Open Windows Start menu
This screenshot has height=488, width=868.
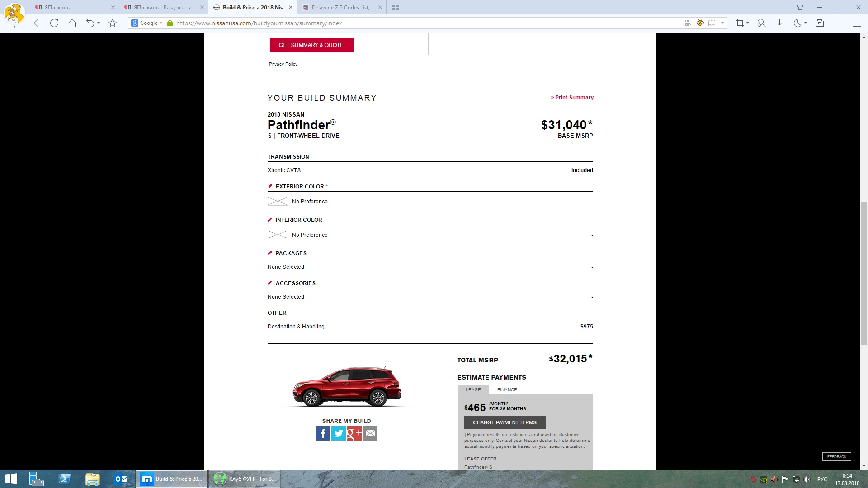pyautogui.click(x=11, y=479)
